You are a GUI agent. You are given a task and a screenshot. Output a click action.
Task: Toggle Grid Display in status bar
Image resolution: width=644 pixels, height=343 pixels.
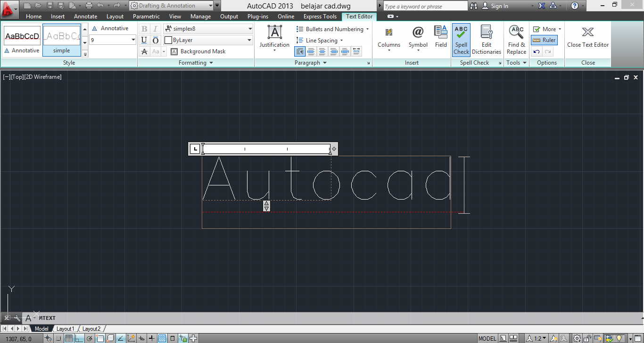[69, 338]
